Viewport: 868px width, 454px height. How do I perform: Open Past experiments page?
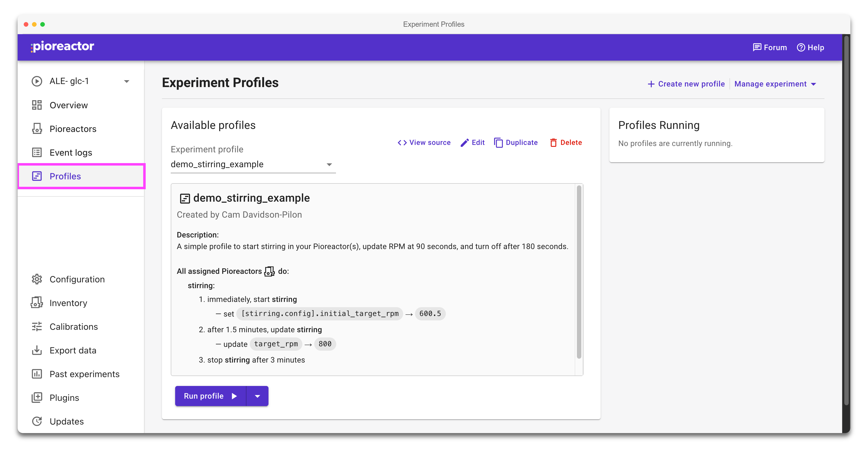tap(84, 374)
